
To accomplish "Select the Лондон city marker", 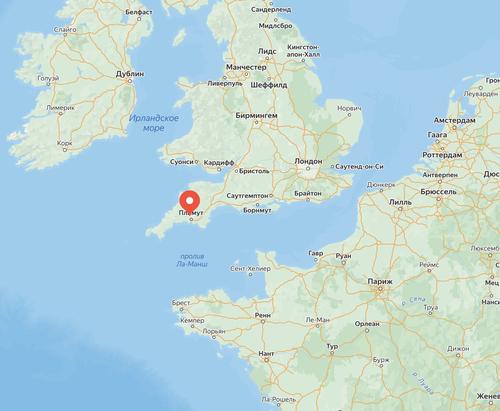I will click(308, 169).
